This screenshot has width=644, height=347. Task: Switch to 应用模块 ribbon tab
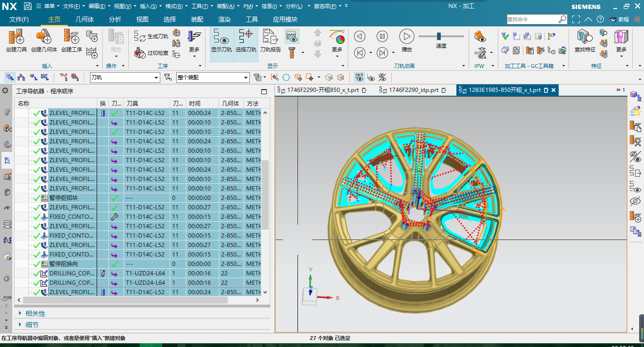pos(285,19)
